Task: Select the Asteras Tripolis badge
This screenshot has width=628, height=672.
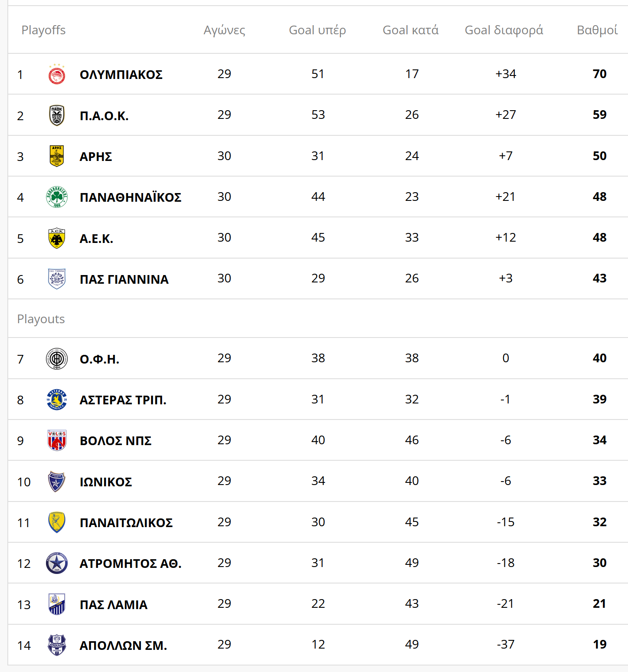Action: coord(57,400)
